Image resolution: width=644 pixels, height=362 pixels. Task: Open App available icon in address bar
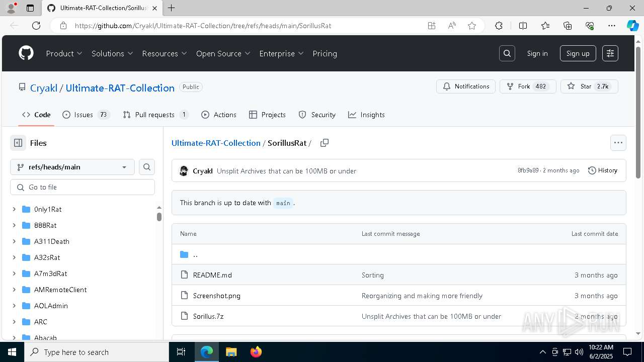click(x=432, y=26)
